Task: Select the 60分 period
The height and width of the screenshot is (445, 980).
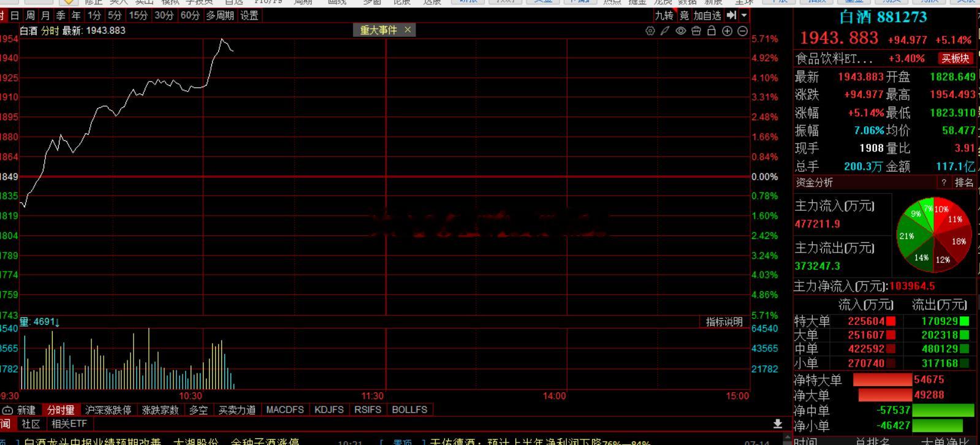Action: point(190,15)
